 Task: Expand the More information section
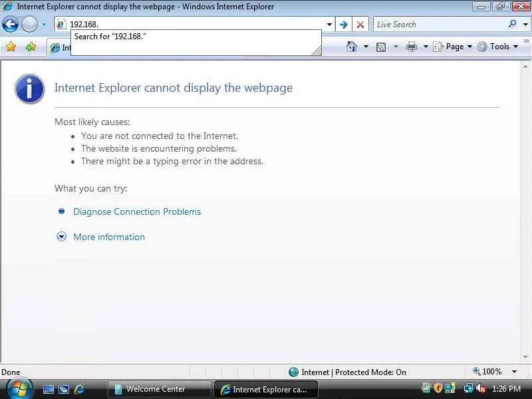(x=61, y=237)
